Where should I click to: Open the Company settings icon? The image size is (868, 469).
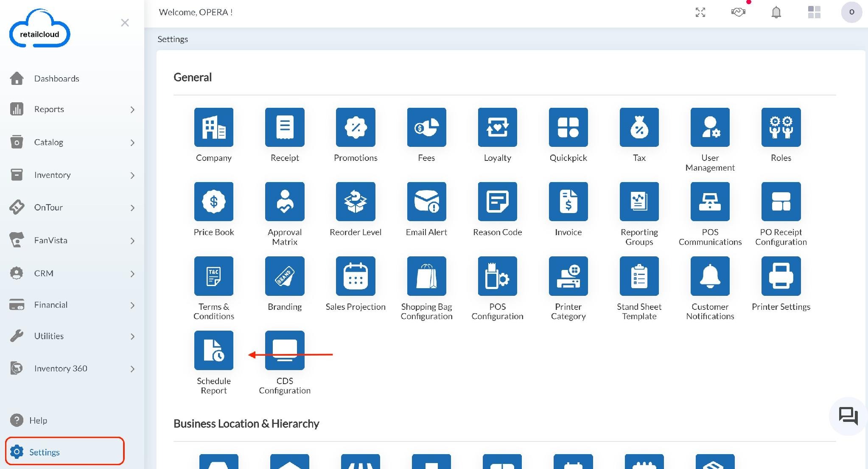click(214, 127)
